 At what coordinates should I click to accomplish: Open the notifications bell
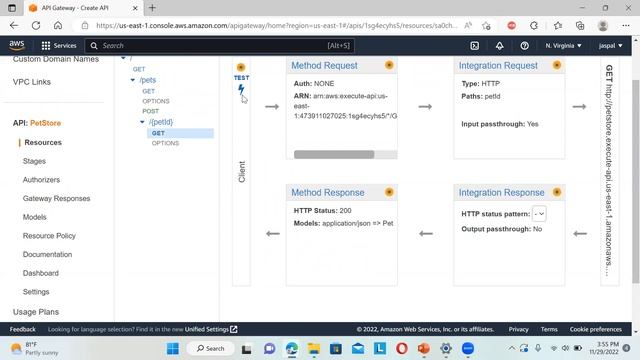click(500, 46)
